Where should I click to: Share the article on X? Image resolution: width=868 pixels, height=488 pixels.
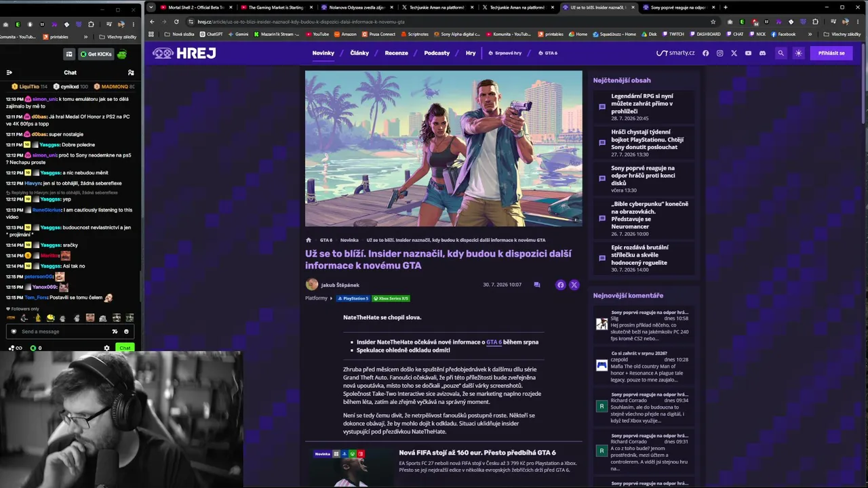pyautogui.click(x=574, y=285)
